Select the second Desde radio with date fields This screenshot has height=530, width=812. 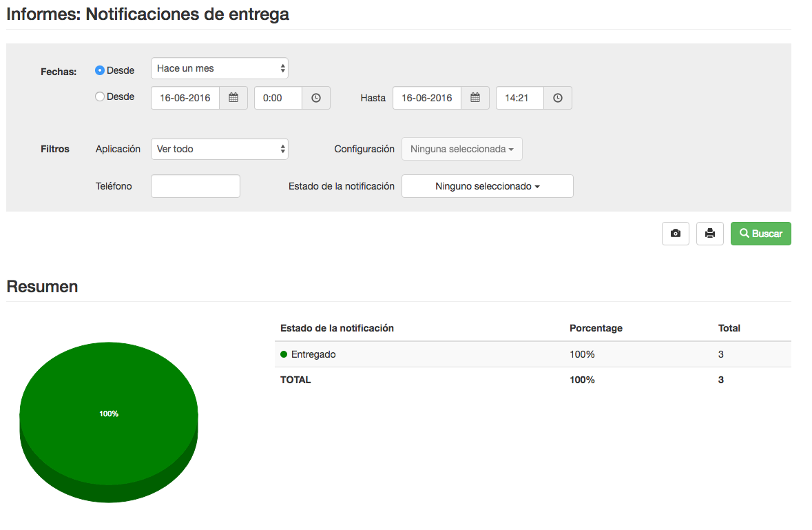point(100,96)
